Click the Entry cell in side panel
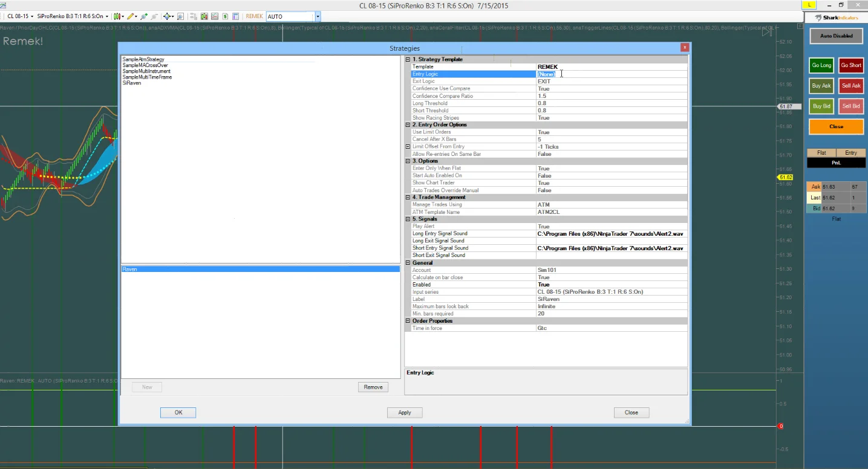 click(851, 153)
